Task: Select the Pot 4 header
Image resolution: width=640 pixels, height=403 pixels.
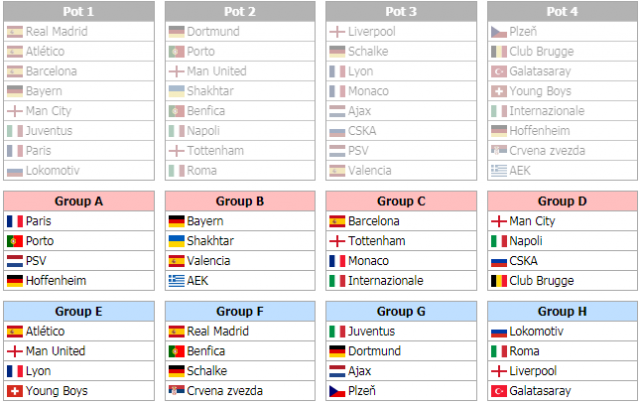Action: pyautogui.click(x=562, y=11)
